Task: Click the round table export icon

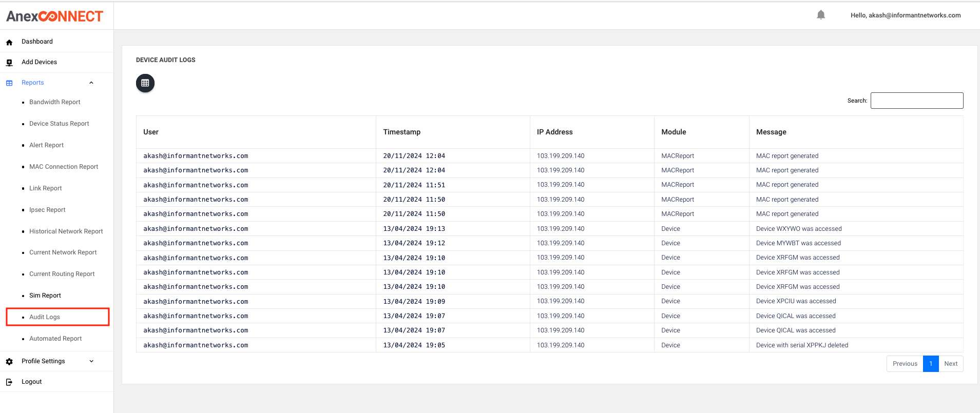Action: click(x=145, y=83)
